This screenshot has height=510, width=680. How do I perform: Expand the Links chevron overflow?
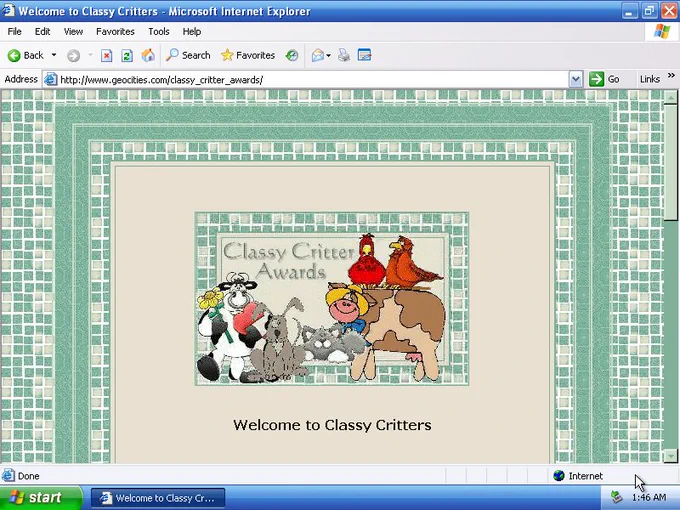(671, 75)
